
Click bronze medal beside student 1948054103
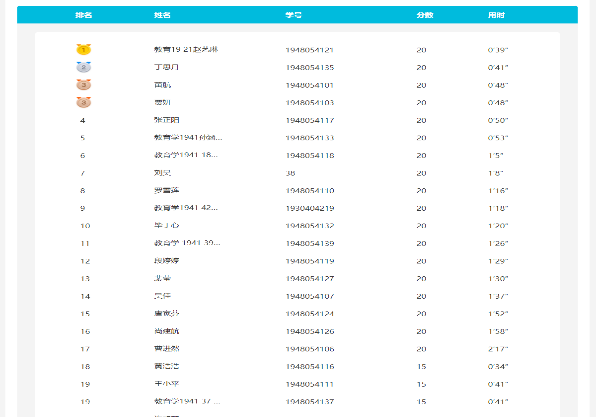(x=84, y=102)
